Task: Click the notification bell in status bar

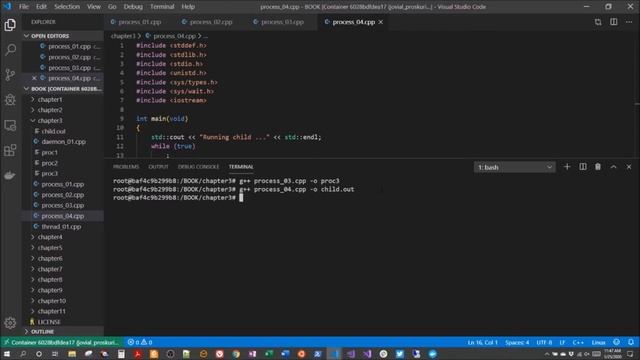Action: point(631,342)
